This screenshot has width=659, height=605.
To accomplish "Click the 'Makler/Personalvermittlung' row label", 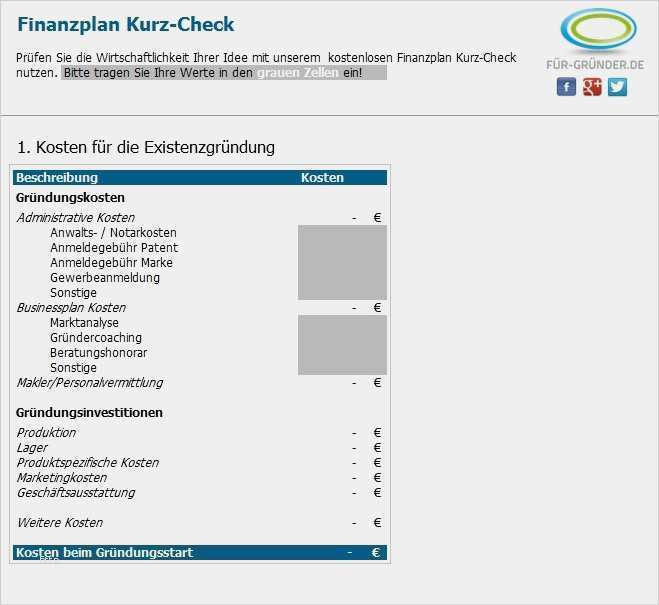I will [x=90, y=383].
